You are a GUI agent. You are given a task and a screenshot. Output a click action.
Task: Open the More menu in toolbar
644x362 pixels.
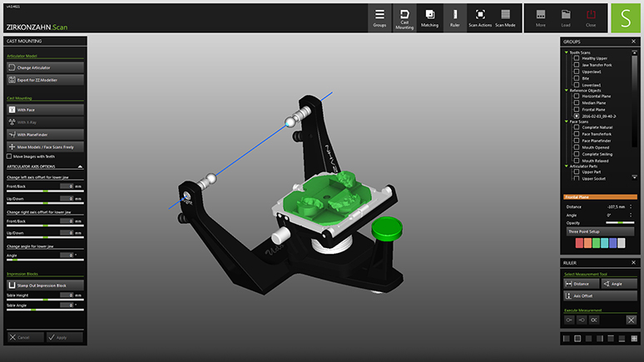tap(541, 17)
